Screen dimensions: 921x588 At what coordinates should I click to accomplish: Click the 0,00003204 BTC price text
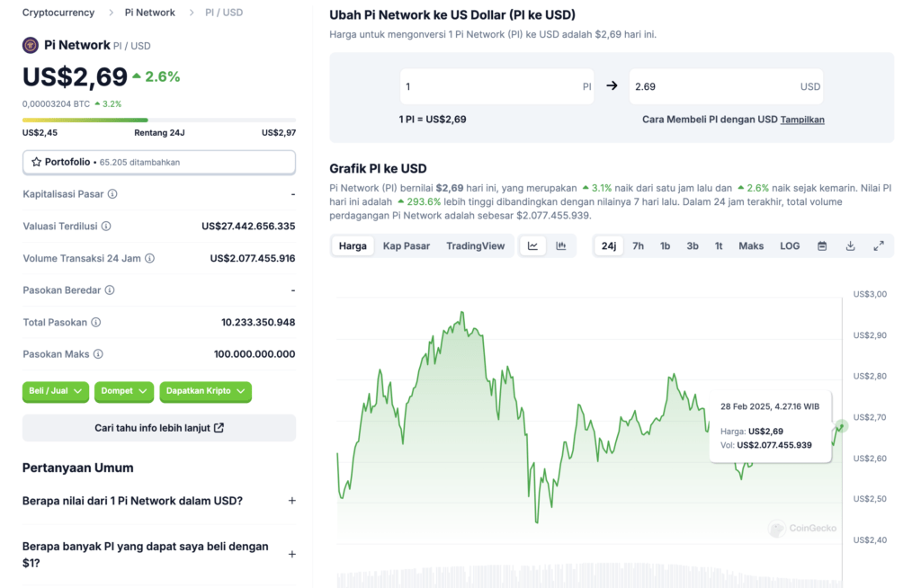click(x=56, y=104)
